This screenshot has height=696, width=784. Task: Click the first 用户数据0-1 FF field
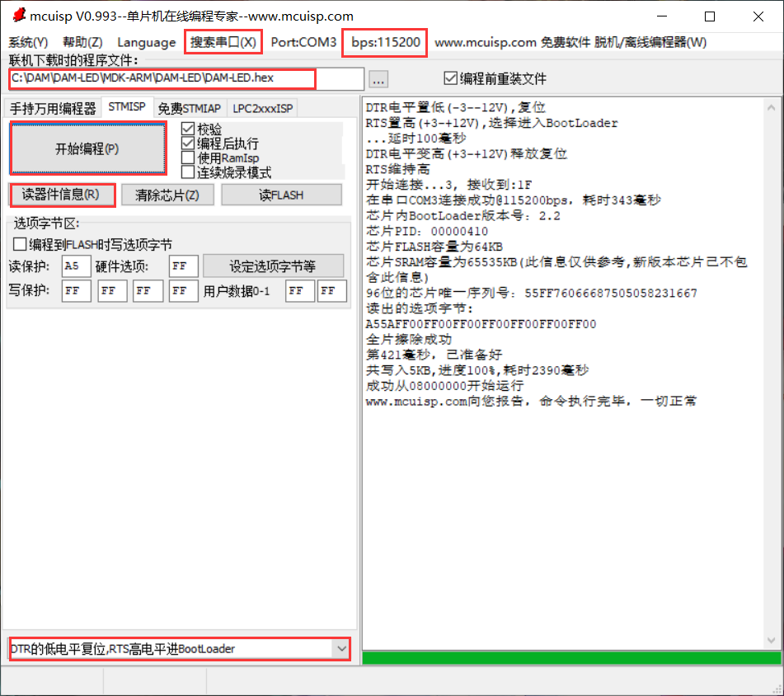click(x=300, y=290)
